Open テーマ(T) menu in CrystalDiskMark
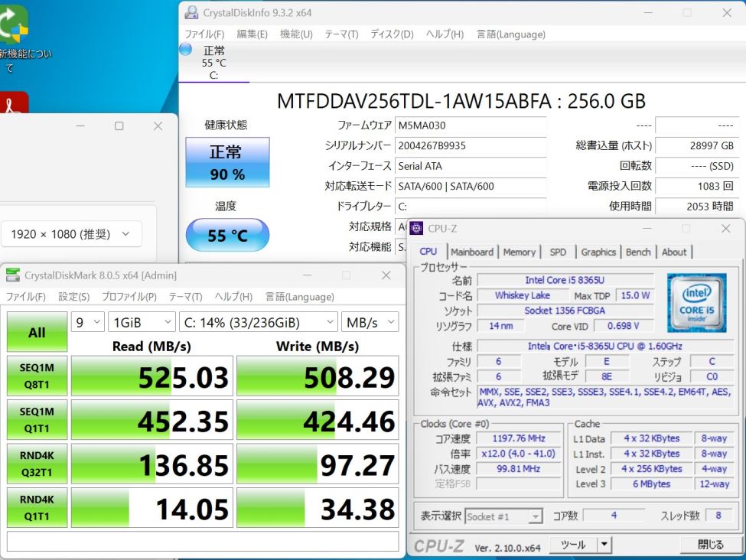The width and height of the screenshot is (746, 560). coord(186,297)
